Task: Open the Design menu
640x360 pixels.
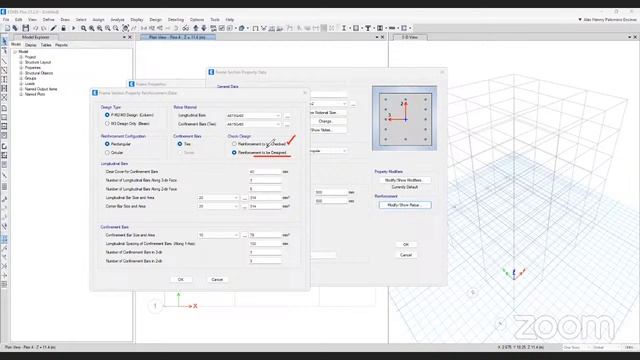Action: (156, 20)
